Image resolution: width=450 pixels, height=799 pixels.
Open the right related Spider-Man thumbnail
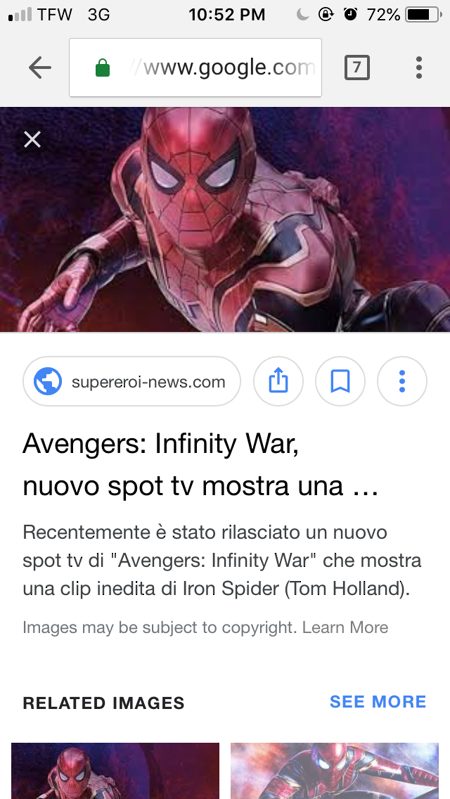(x=334, y=770)
